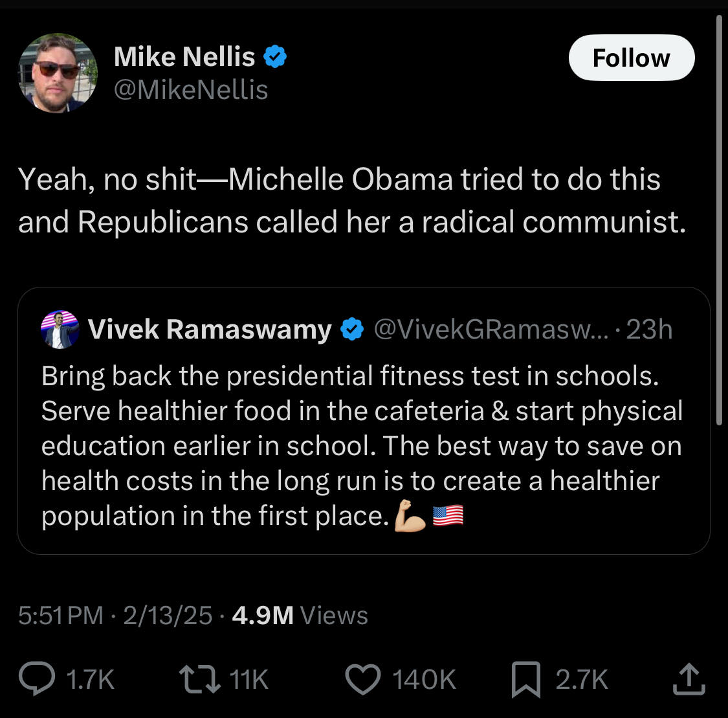The width and height of the screenshot is (728, 718).
Task: Like the post using the heart icon
Action: [x=363, y=679]
